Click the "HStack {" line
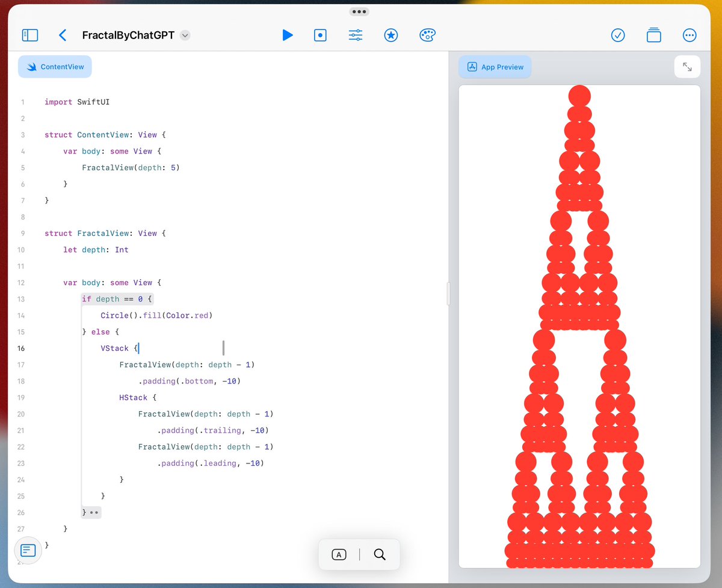 click(x=138, y=398)
